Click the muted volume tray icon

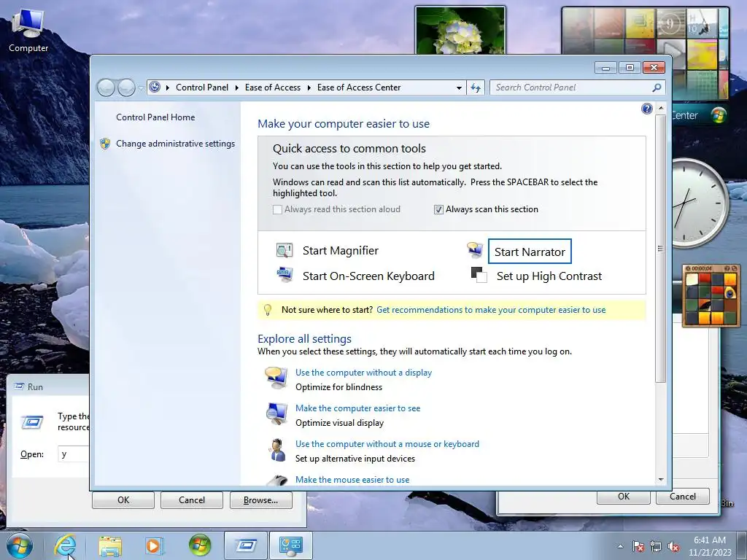coord(673,546)
